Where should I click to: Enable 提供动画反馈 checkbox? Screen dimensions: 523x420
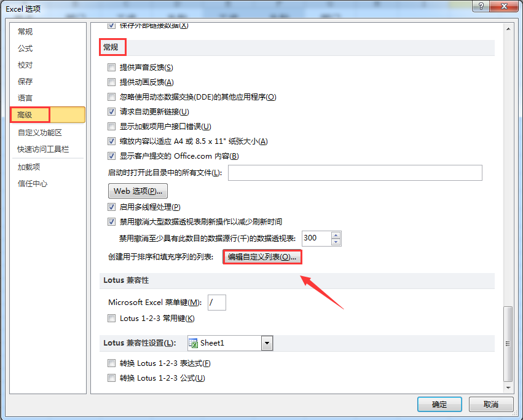(x=111, y=82)
